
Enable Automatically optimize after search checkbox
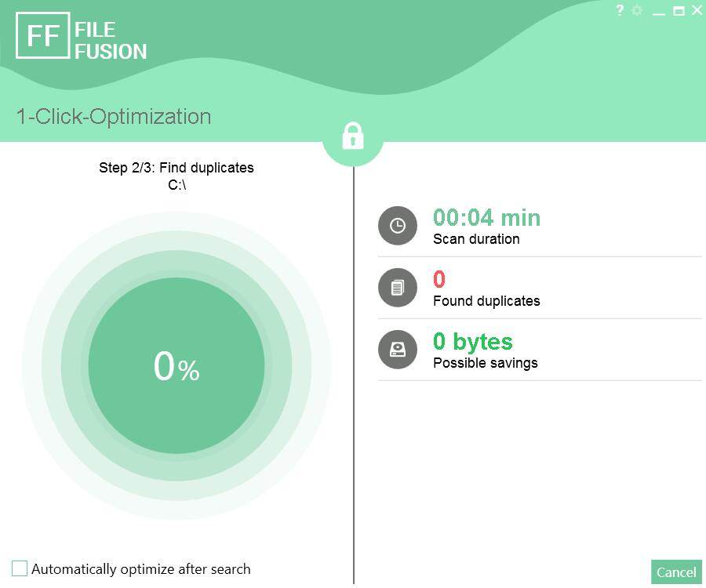20,568
